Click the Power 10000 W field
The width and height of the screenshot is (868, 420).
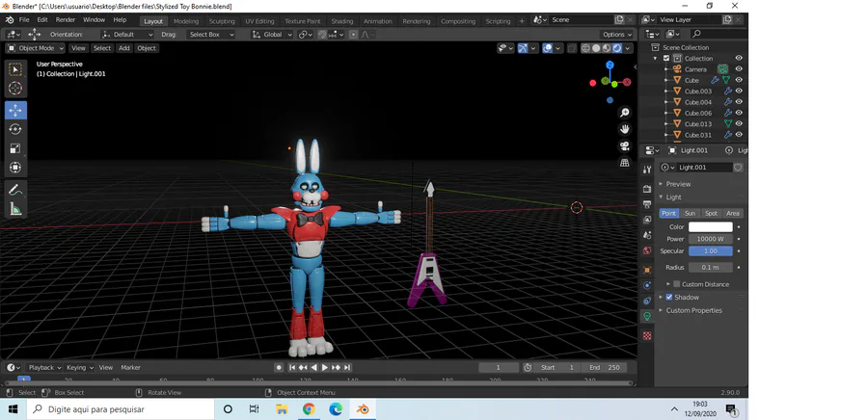710,239
